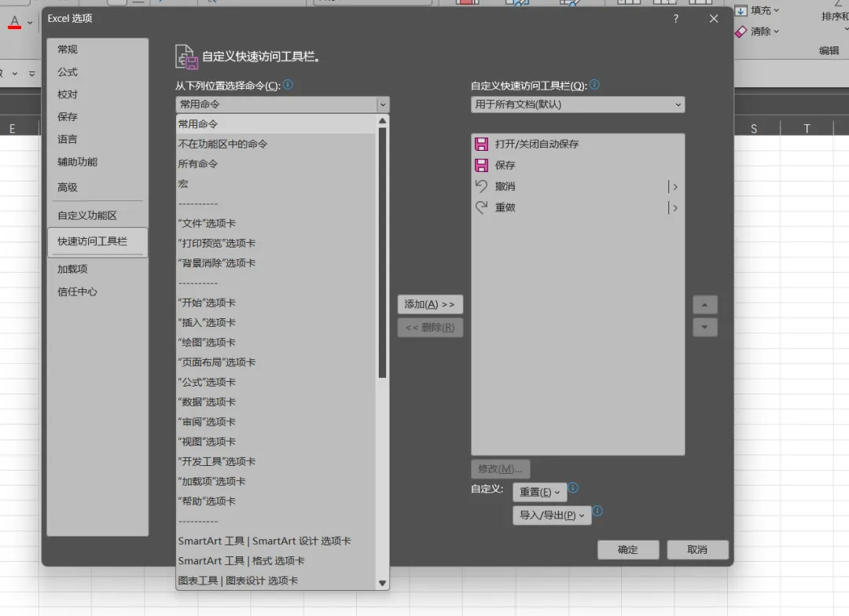The image size is (849, 616).
Task: Confirm with the 确定 button
Action: coord(628,550)
